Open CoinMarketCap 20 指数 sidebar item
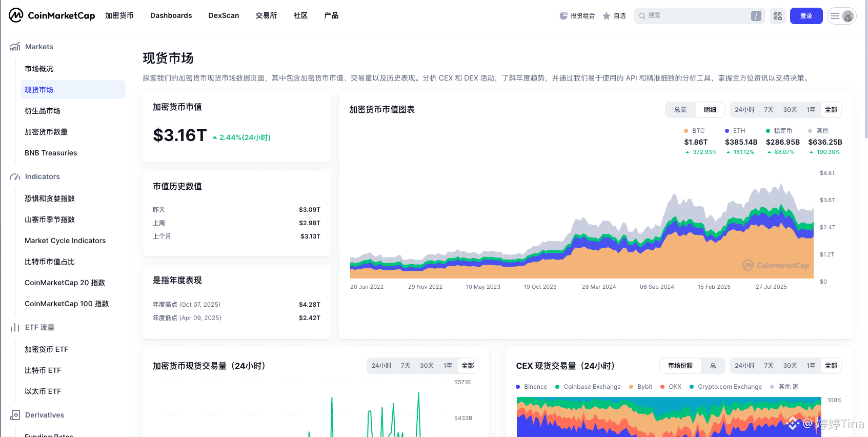Image resolution: width=868 pixels, height=437 pixels. [x=73, y=283]
